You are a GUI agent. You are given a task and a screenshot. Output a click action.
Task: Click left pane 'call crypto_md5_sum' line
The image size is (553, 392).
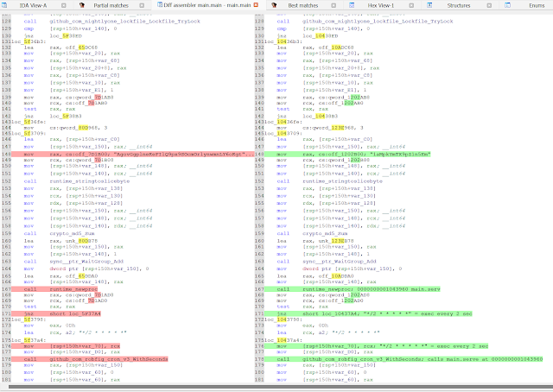tap(59, 233)
